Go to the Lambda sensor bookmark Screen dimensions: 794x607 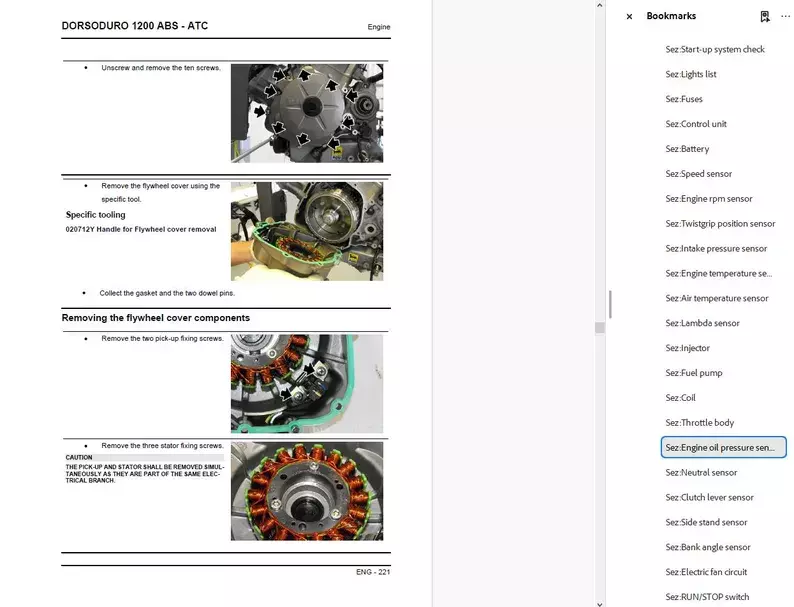[x=702, y=323]
